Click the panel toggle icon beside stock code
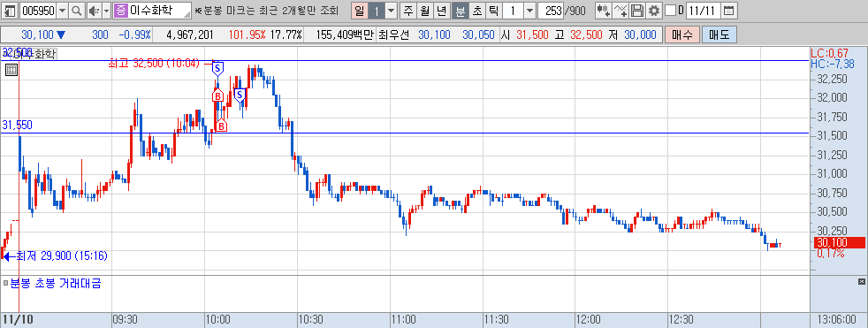This screenshot has width=868, height=328. tap(11, 11)
